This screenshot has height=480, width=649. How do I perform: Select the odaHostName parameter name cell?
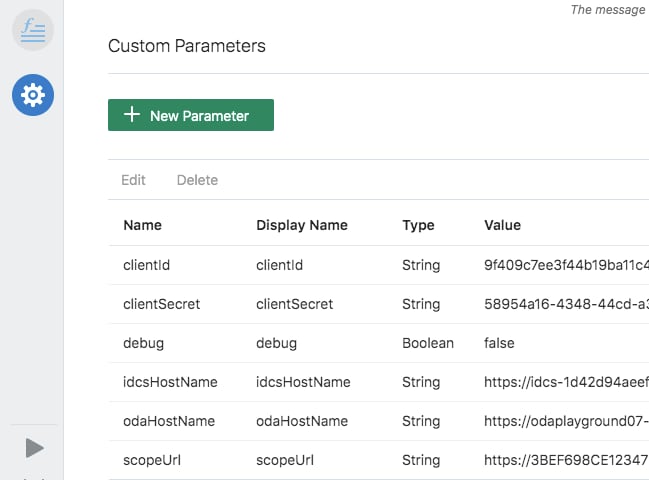pos(169,421)
